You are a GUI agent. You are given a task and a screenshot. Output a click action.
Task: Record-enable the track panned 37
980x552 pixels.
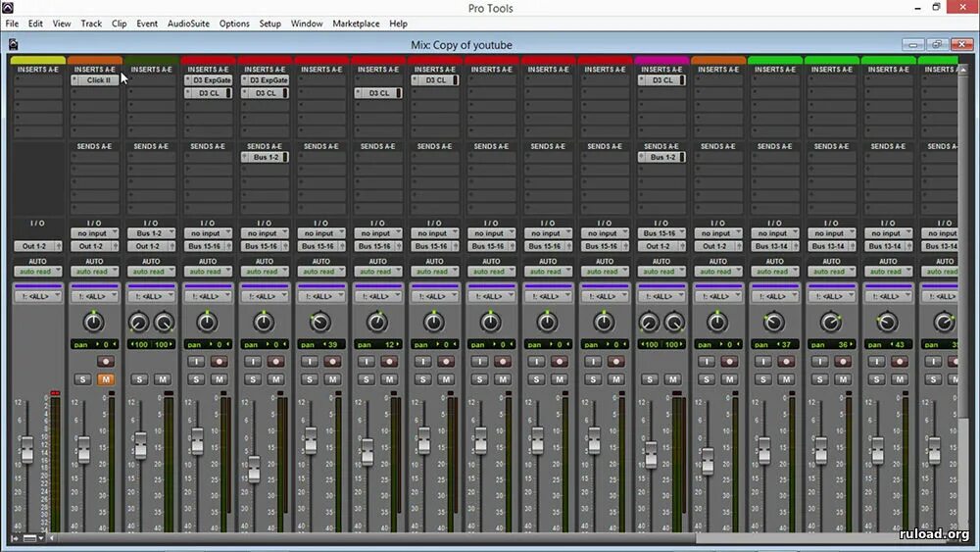coord(786,362)
